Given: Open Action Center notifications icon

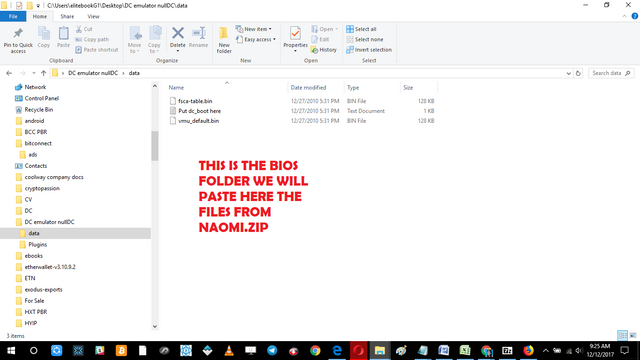Looking at the screenshot, I should (624, 351).
